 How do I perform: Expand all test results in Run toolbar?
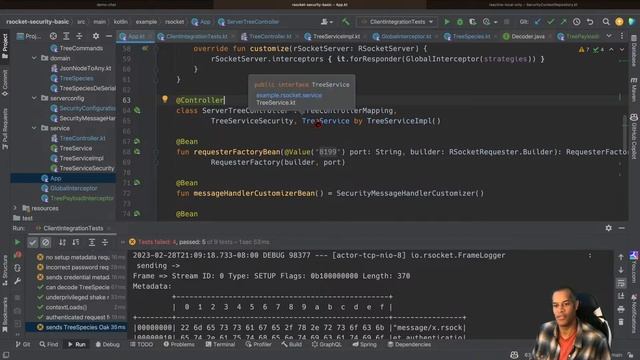[92, 242]
